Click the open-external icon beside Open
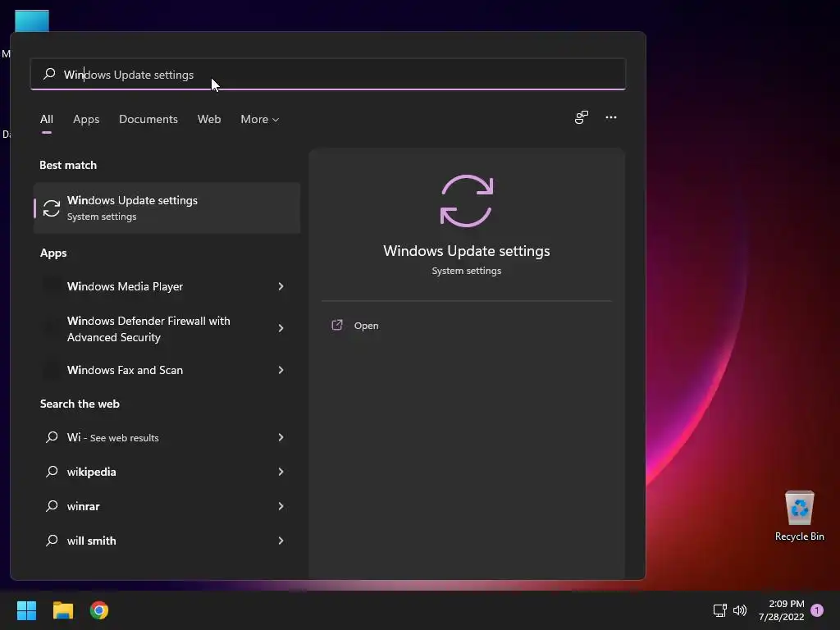Screen dimensions: 840x630 coord(337,325)
